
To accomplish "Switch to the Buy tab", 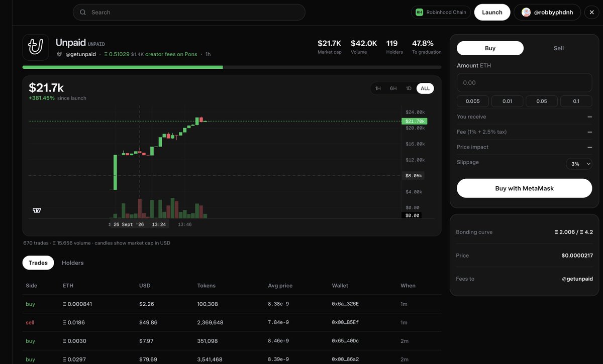I will coord(490,48).
